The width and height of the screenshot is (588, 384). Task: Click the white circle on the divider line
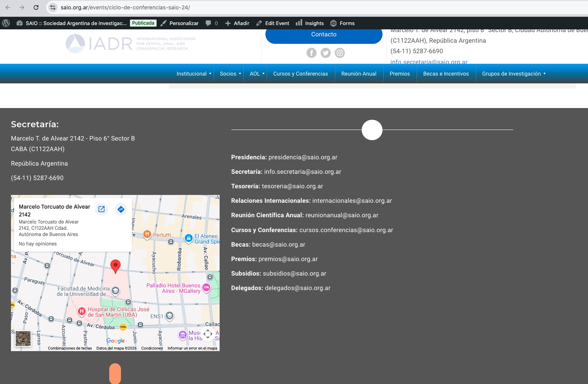[372, 130]
